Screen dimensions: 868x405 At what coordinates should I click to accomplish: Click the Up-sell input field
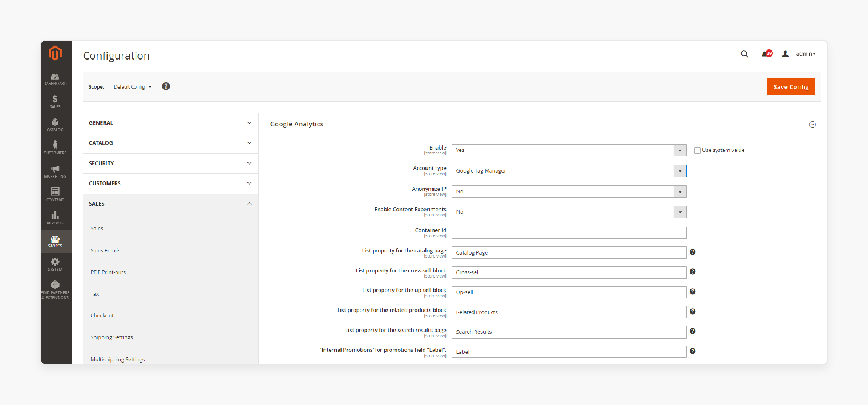coord(569,292)
